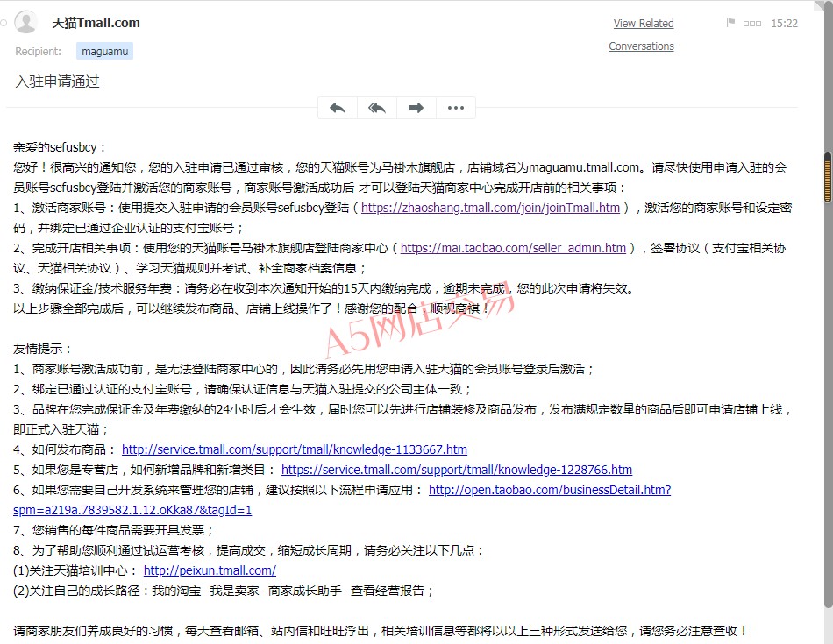
Task: Open zhaoshang.tmall.com joinTmall link
Action: [490, 208]
